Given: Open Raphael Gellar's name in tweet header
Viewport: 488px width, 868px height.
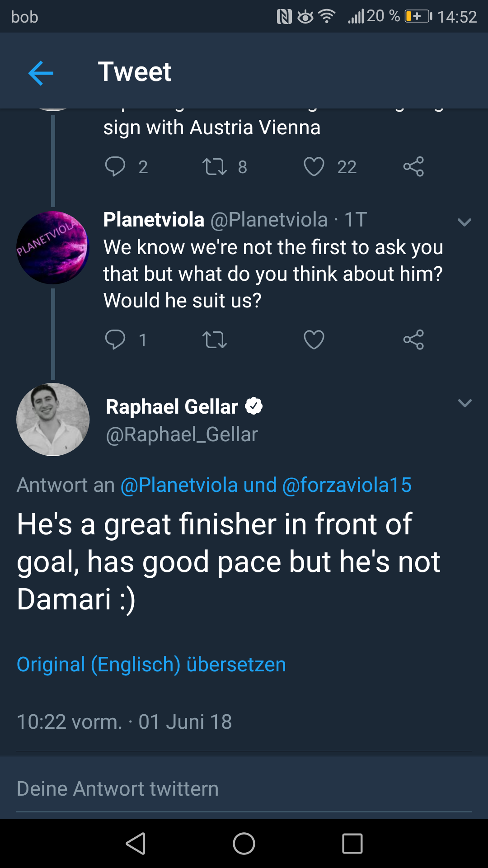Looking at the screenshot, I should 172,407.
